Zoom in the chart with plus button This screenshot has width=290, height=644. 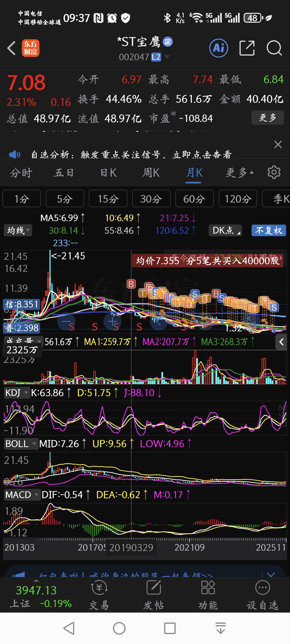pos(112,321)
